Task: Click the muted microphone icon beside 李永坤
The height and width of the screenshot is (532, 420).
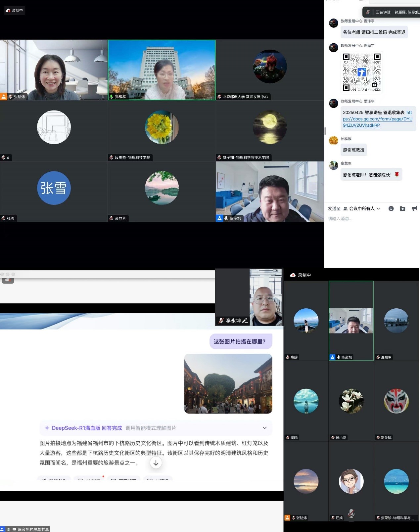Action: point(221,321)
